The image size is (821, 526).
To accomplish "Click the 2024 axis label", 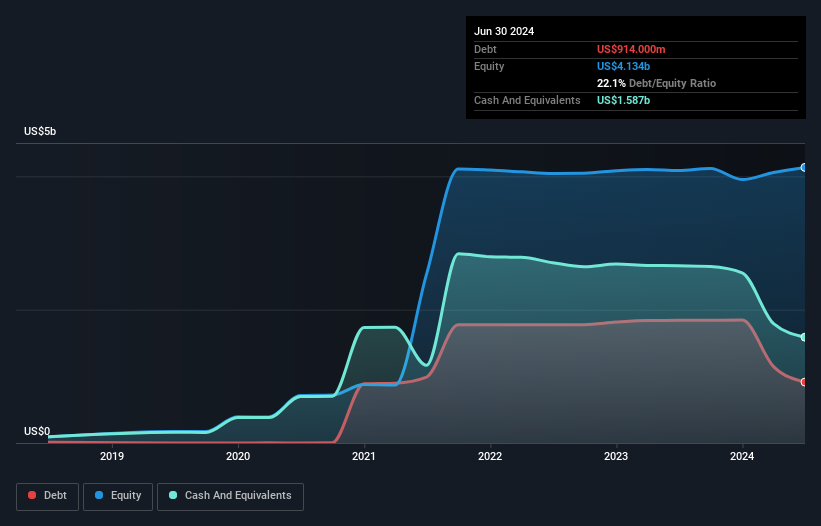I will pyautogui.click(x=742, y=456).
